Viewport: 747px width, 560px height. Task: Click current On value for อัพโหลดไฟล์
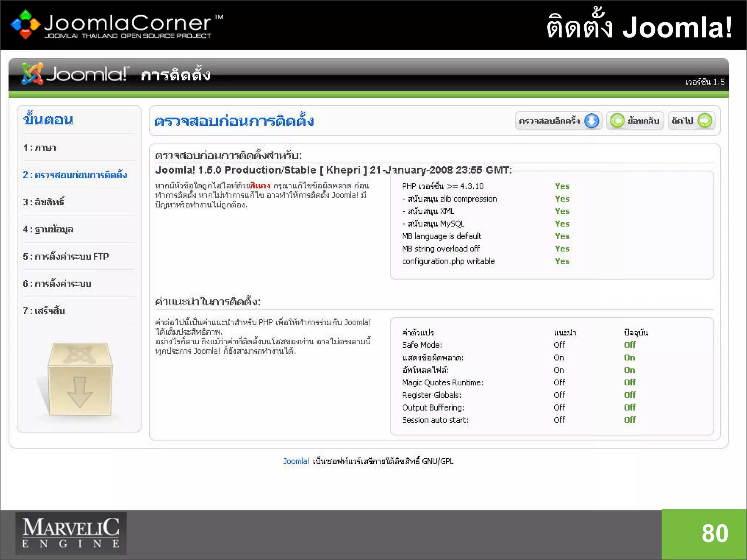[x=629, y=370]
